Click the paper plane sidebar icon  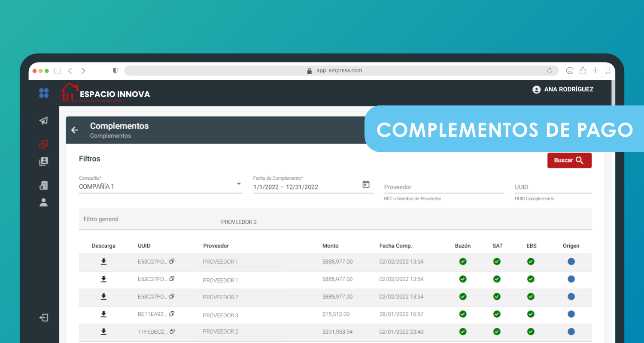44,121
